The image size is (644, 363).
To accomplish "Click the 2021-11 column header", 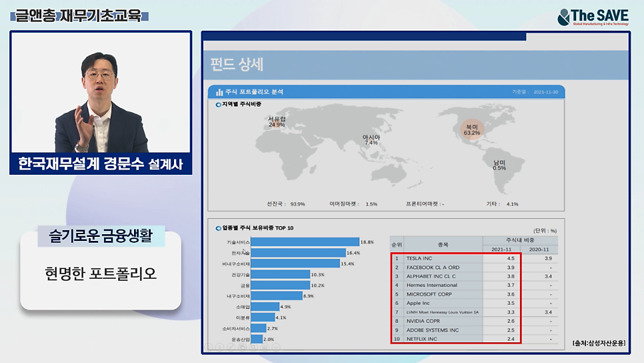I will pyautogui.click(x=501, y=250).
